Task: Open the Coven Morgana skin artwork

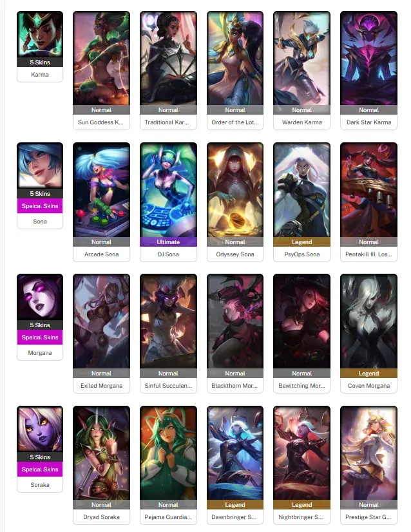Action: coord(368,321)
